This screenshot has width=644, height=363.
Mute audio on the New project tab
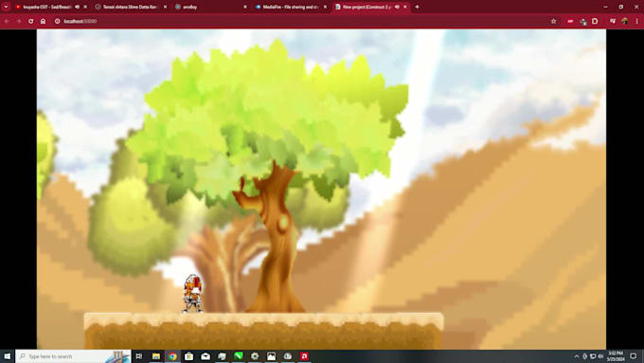pos(397,7)
